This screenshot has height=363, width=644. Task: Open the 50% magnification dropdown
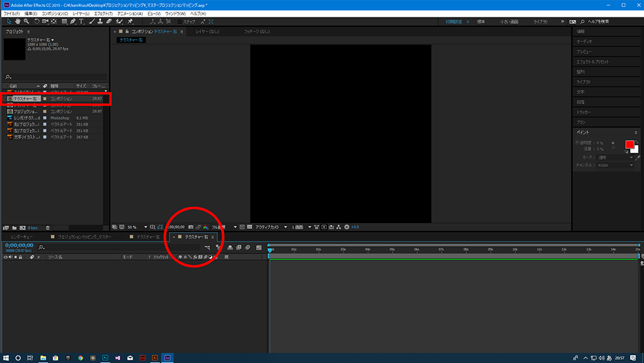(x=137, y=227)
